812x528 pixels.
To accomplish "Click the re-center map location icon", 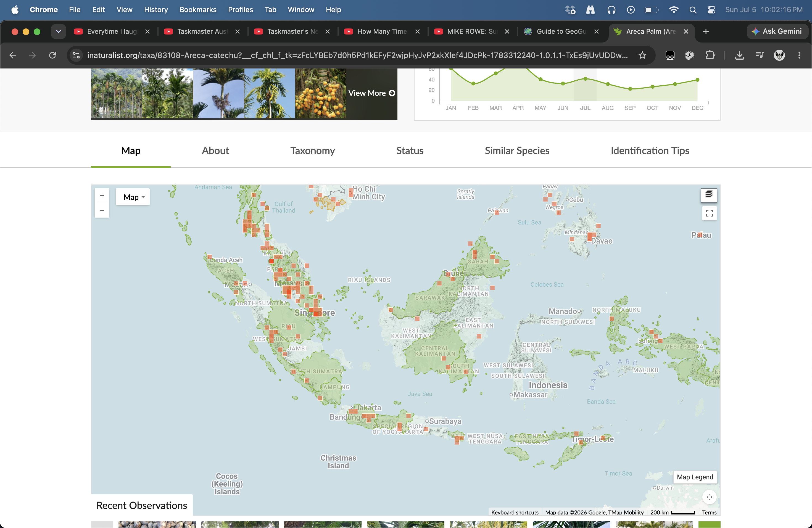I will pyautogui.click(x=709, y=497).
